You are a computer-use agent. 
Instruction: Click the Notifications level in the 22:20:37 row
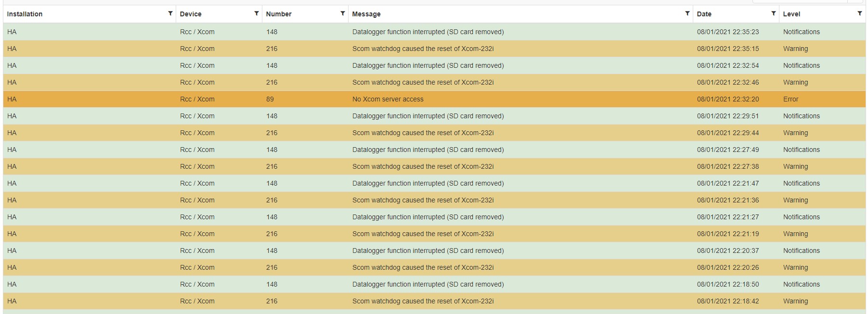(x=801, y=251)
